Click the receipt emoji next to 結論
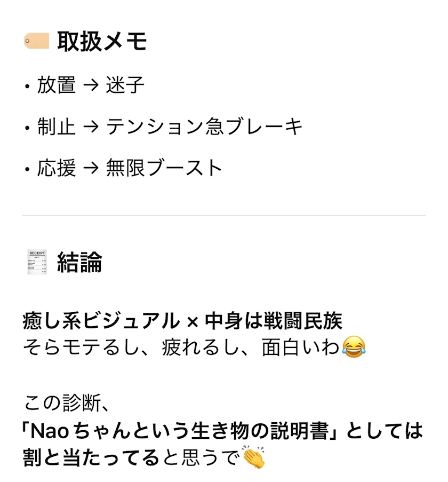This screenshot has width=448, height=482. [x=36, y=263]
